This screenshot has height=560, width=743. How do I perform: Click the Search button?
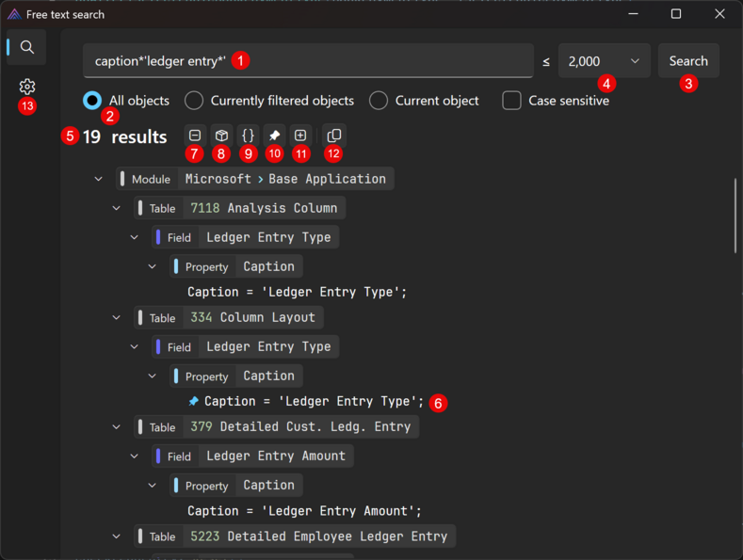tap(688, 61)
